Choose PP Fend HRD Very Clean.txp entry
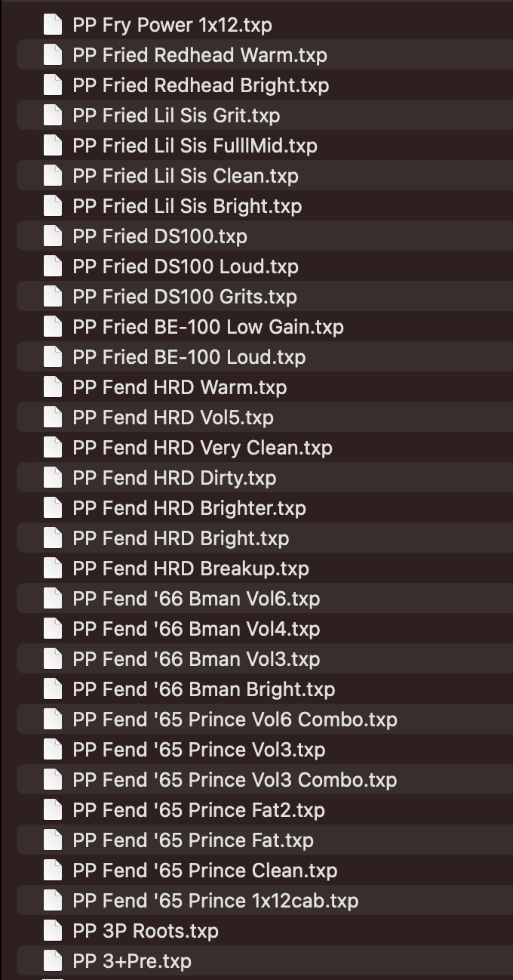Image resolution: width=513 pixels, height=980 pixels. 202,448
